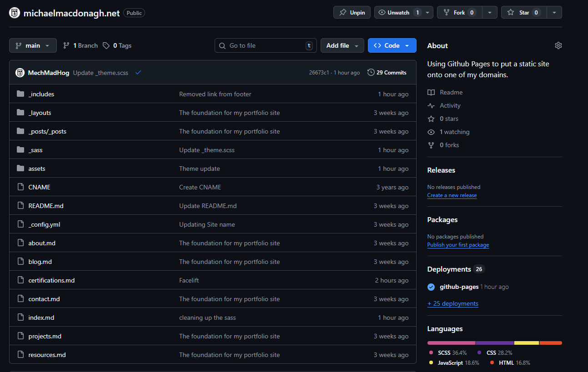Image resolution: width=588 pixels, height=372 pixels.
Task: Click the index.md file icon
Action: [20, 317]
